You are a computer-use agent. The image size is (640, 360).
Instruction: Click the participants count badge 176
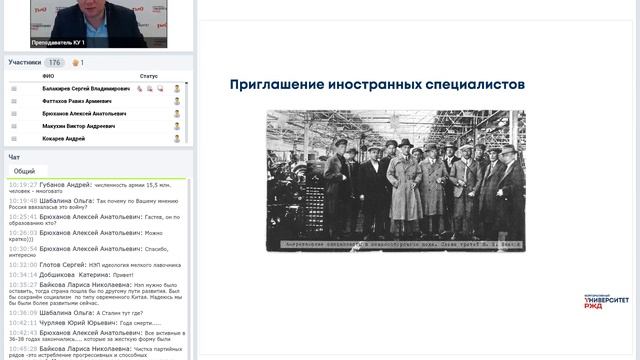(54, 62)
